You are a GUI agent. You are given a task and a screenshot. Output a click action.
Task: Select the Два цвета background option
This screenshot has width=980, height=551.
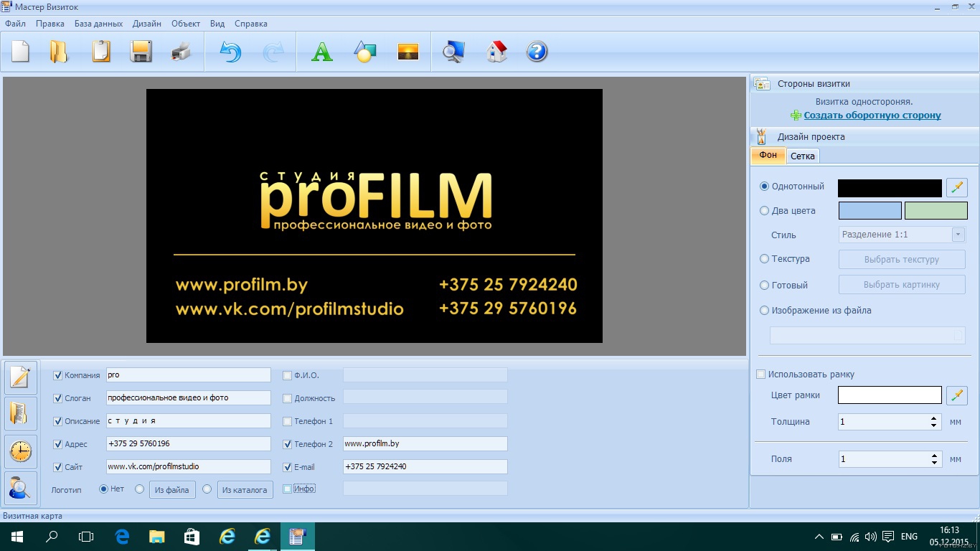click(x=764, y=211)
